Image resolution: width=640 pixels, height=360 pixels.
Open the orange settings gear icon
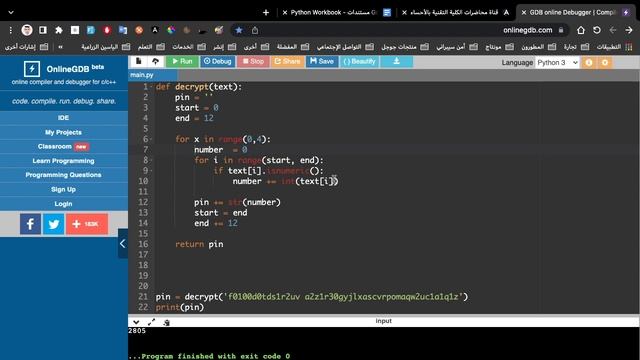(x=605, y=62)
